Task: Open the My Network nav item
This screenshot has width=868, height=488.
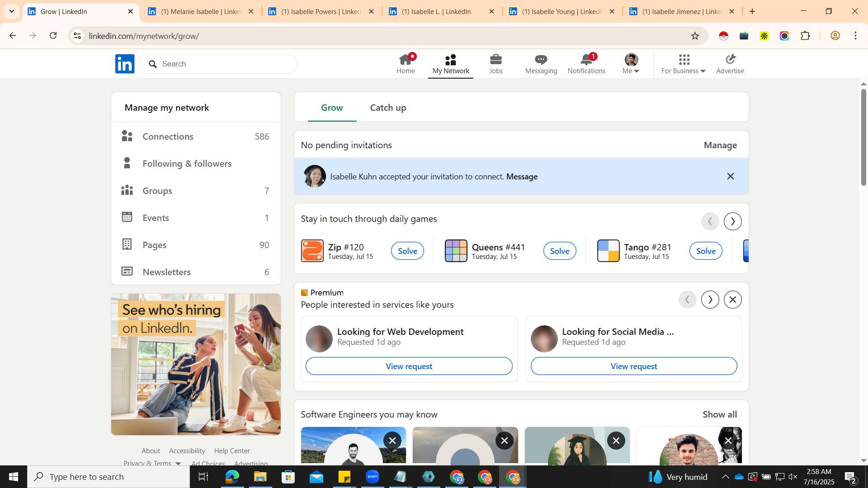Action: point(451,64)
